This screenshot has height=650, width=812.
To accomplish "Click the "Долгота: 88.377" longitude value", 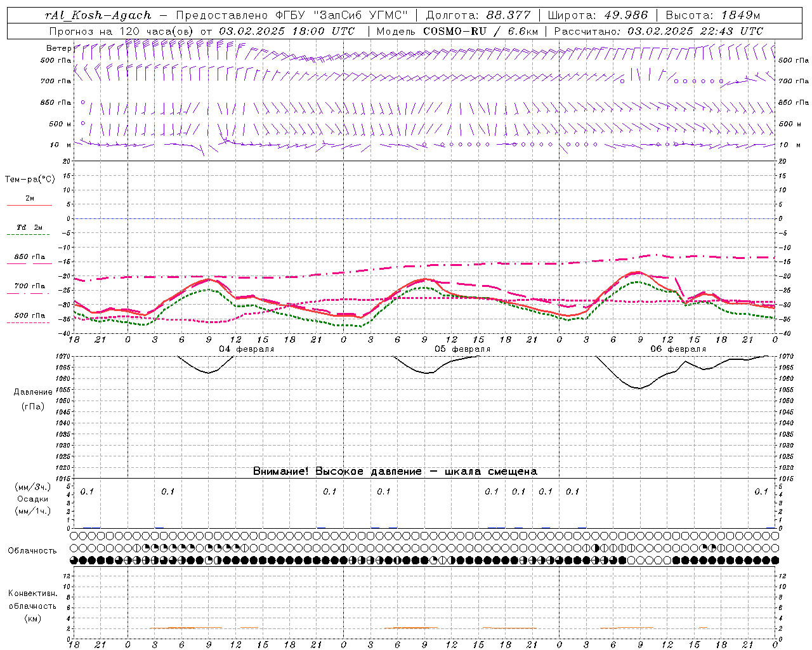I will (x=478, y=15).
